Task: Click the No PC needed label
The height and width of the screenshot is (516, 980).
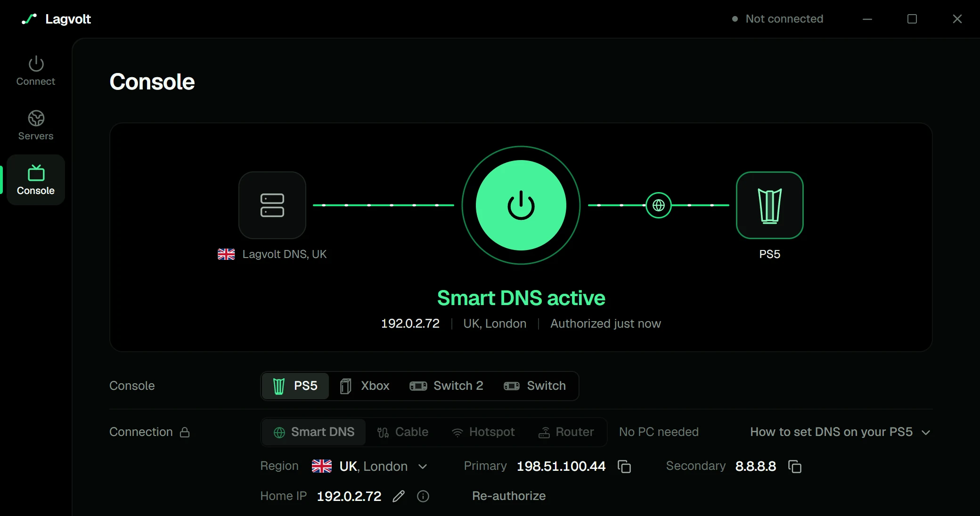Action: click(659, 432)
